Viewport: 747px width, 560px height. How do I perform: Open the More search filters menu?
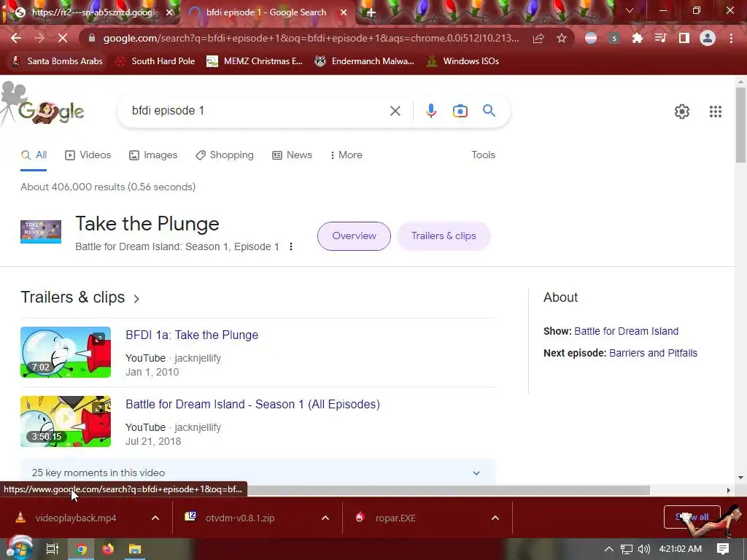tap(346, 155)
